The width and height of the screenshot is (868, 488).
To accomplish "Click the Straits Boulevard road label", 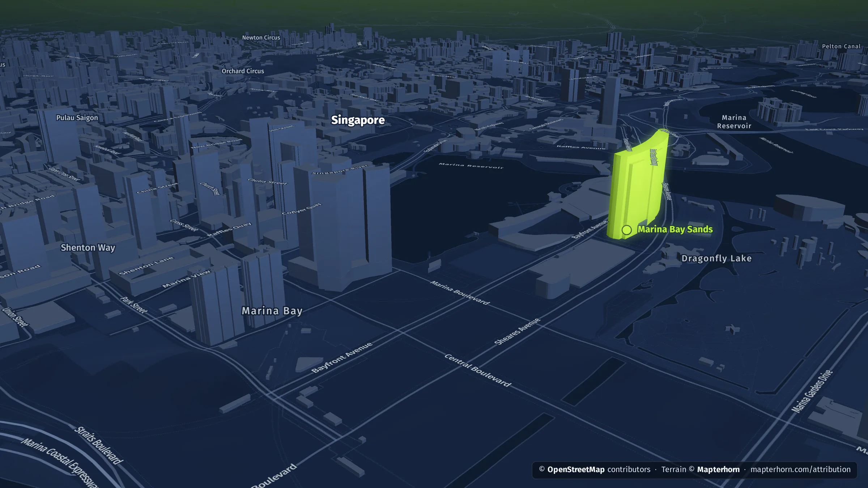I will pos(98,446).
